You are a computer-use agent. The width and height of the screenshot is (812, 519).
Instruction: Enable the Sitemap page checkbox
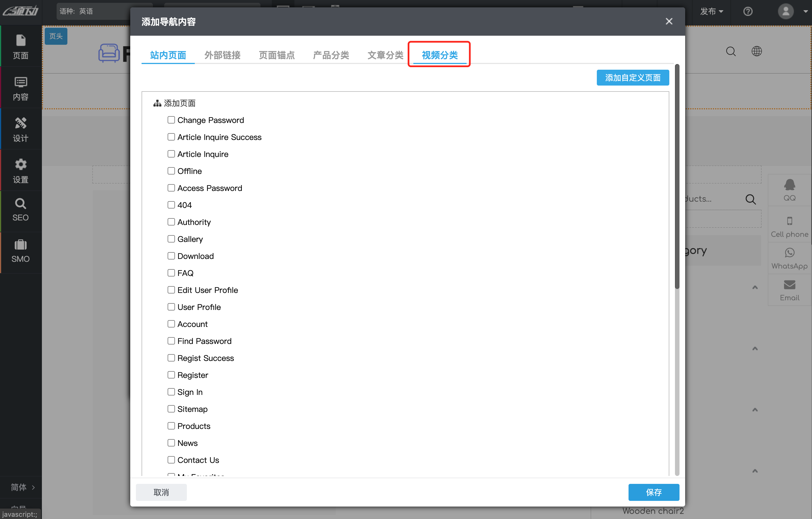point(171,409)
